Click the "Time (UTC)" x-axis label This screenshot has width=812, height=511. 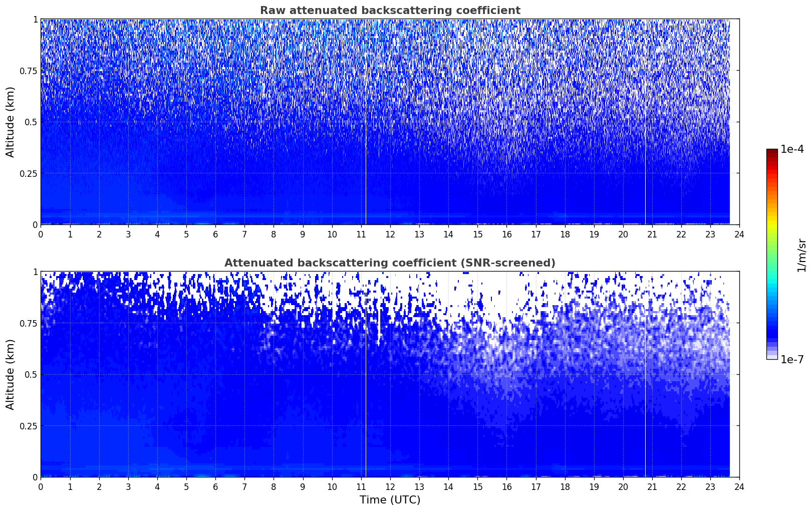tap(390, 499)
